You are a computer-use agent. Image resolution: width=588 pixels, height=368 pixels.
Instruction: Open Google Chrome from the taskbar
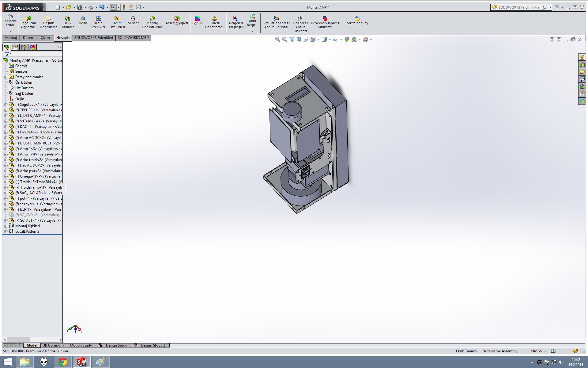tap(63, 362)
